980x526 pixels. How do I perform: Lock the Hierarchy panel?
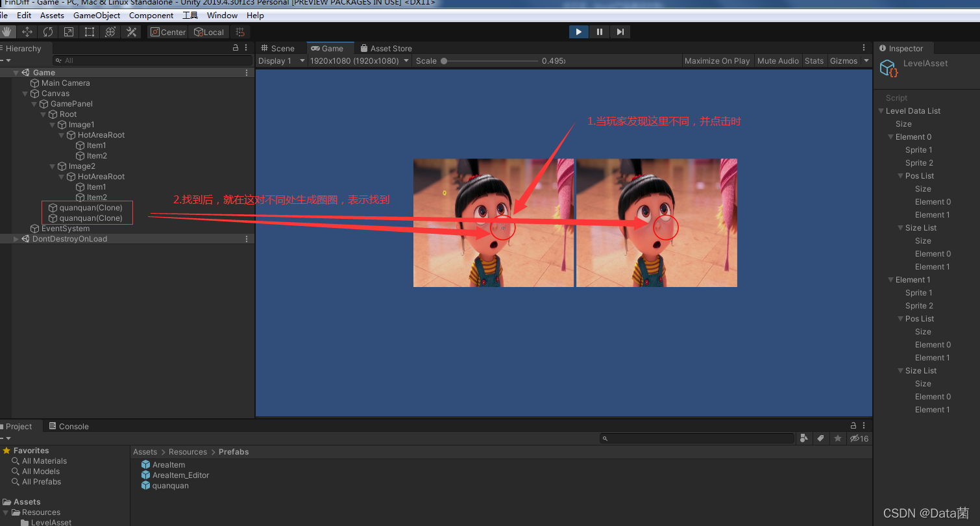point(236,48)
